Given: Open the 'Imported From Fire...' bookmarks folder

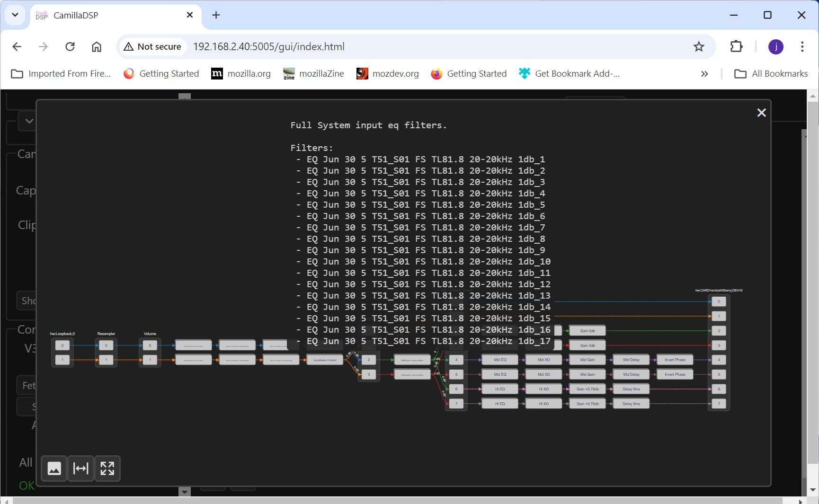Looking at the screenshot, I should tap(61, 73).
